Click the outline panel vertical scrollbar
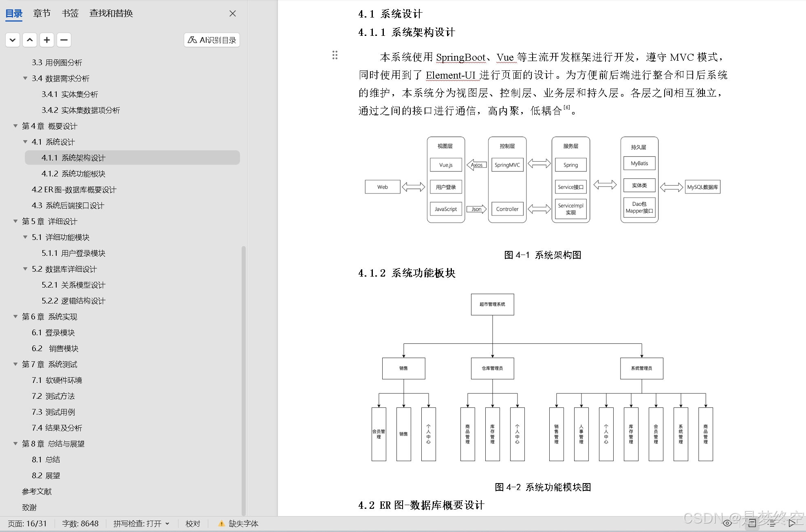Viewport: 806px width, 532px height. coord(244,379)
